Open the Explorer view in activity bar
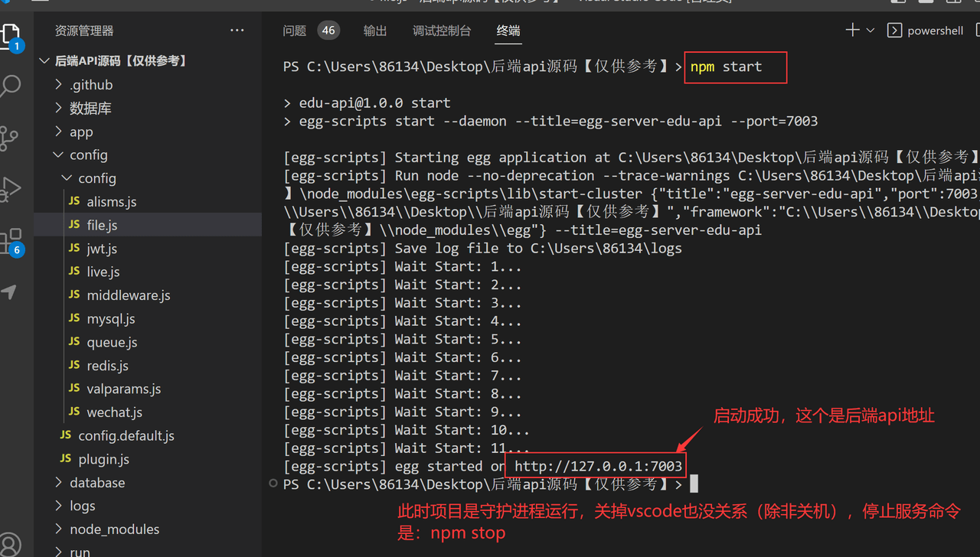The image size is (980, 557). point(10,37)
